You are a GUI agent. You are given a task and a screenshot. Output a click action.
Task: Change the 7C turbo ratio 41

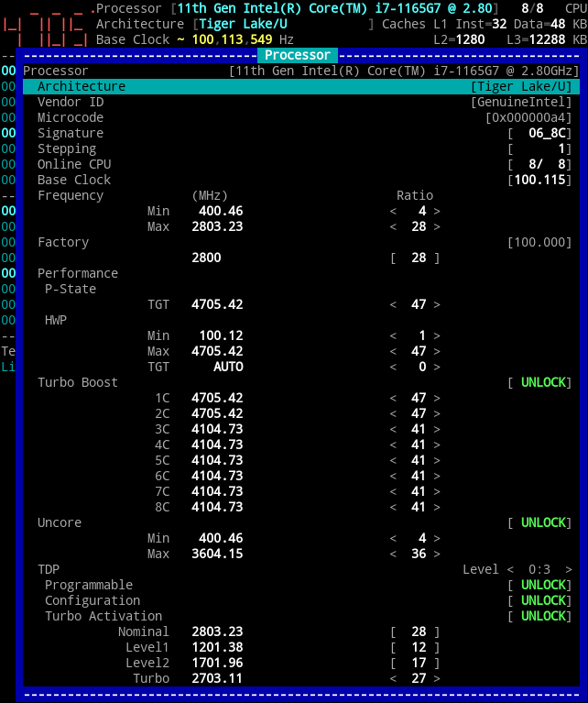(x=415, y=491)
